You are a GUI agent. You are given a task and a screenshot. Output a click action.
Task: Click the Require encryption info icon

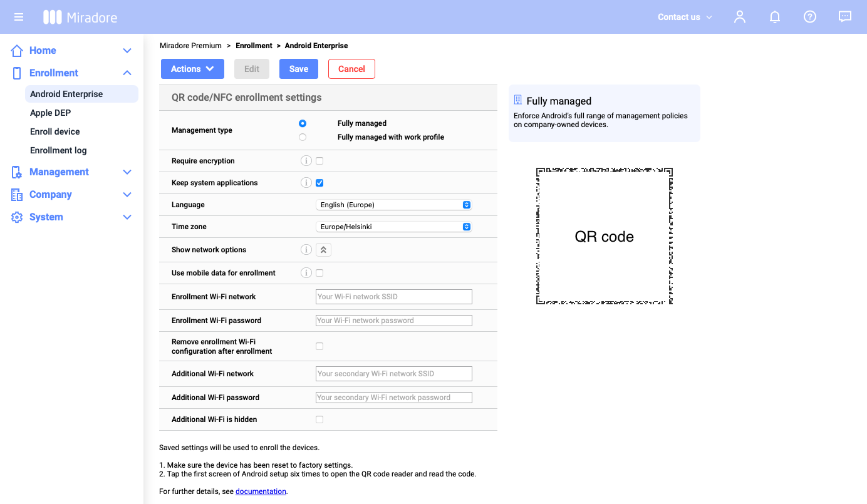click(x=306, y=160)
